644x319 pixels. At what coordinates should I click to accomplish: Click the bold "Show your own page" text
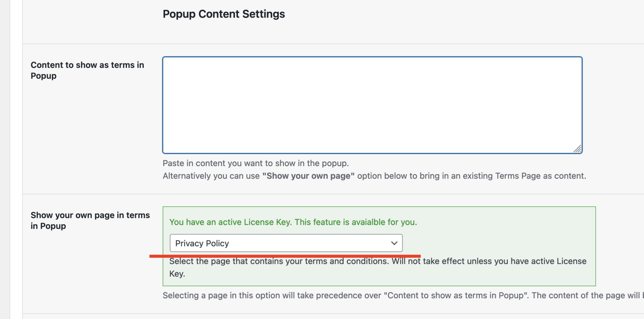coord(308,176)
